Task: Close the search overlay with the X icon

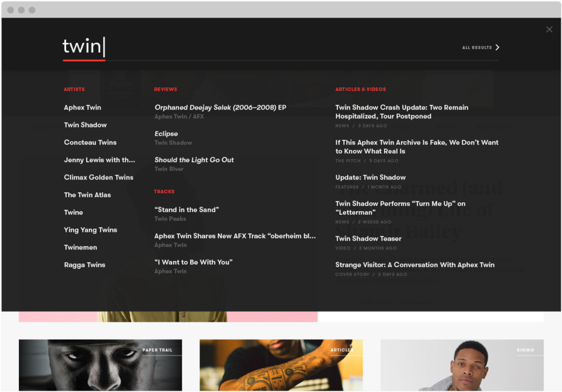Action: 549,29
